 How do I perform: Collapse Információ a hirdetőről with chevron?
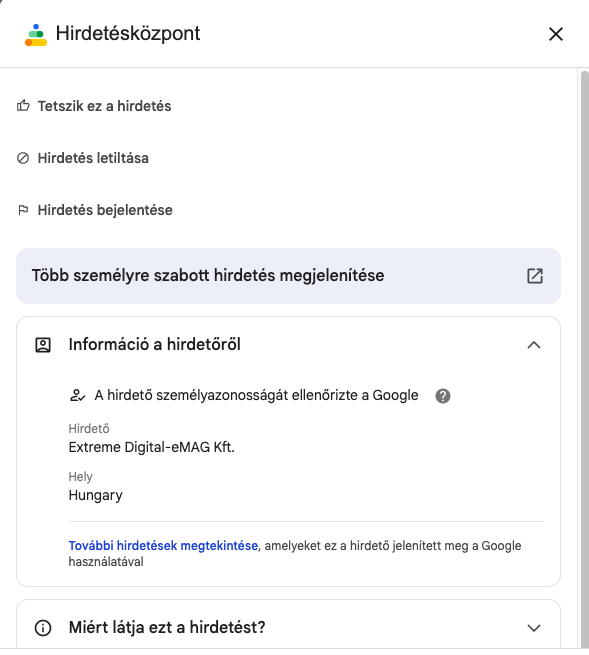click(534, 345)
